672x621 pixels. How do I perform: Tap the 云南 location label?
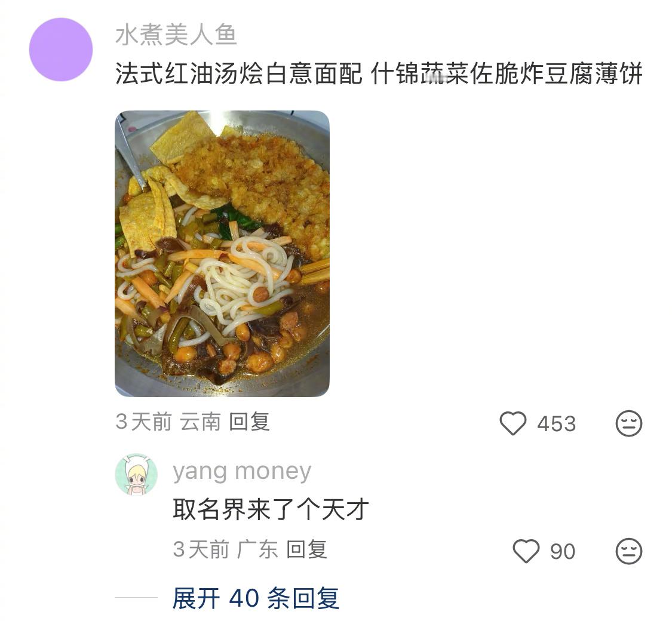coord(200,422)
